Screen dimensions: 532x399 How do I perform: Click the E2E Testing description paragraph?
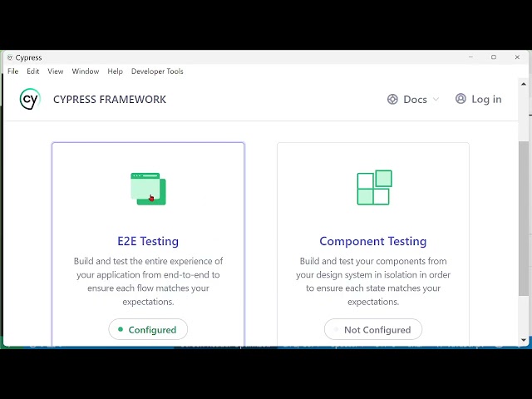148,281
